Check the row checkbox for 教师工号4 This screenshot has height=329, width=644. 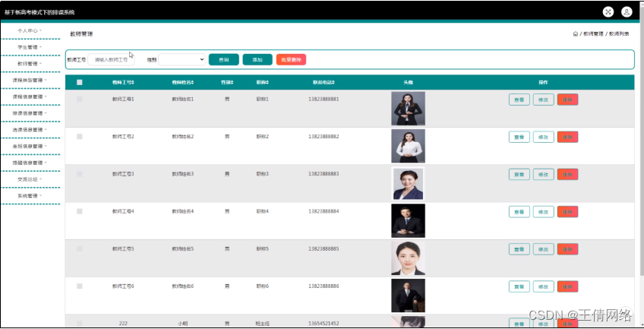(x=79, y=211)
